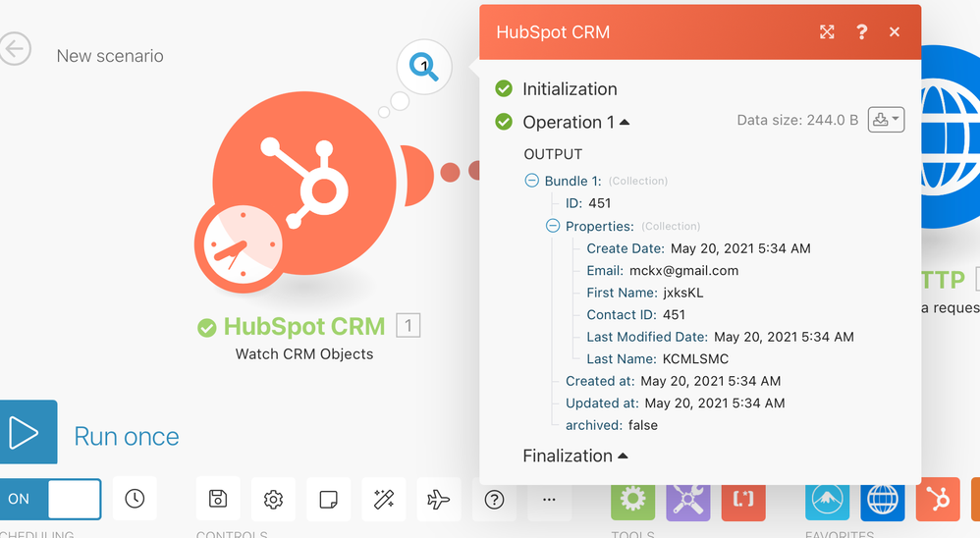This screenshot has width=980, height=538.
Task: Collapse Bundle 1 collection
Action: pos(531,181)
